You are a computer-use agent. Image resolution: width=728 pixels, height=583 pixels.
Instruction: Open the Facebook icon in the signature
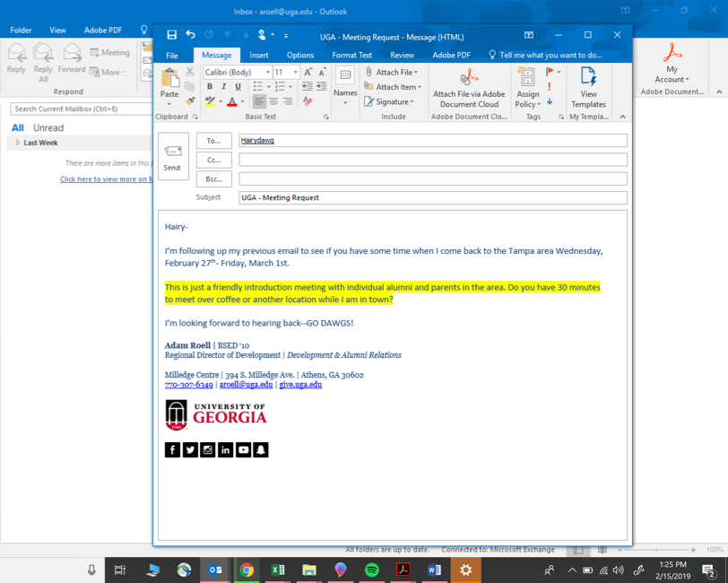coord(172,449)
